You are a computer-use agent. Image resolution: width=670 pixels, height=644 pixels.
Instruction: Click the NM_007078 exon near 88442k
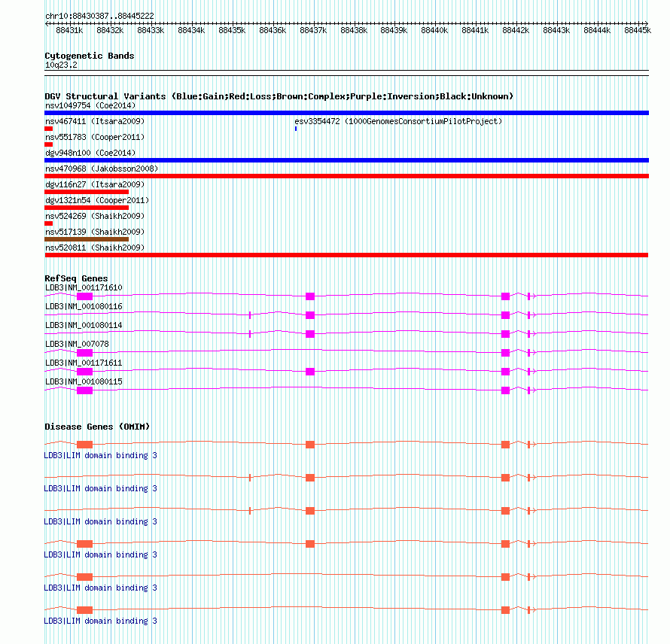pos(505,353)
